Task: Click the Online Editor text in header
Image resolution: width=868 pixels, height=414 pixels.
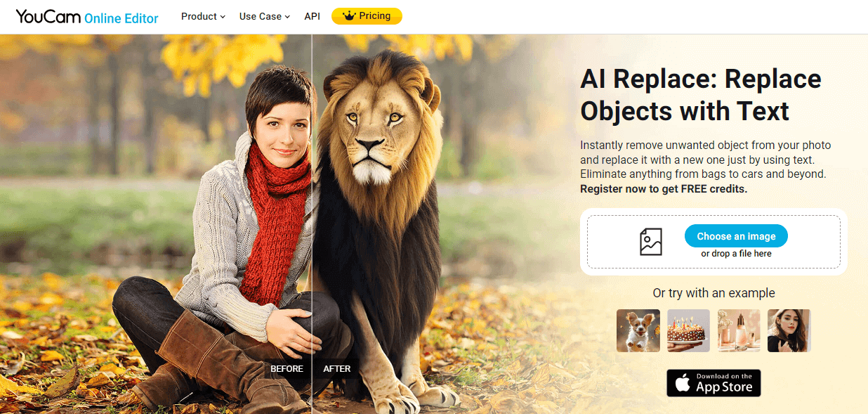Action: [x=121, y=19]
